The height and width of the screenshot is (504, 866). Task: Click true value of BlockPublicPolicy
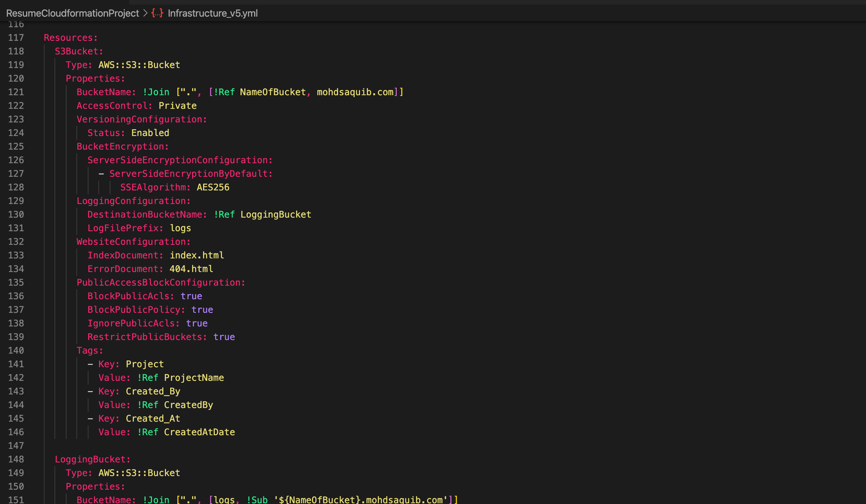click(202, 310)
